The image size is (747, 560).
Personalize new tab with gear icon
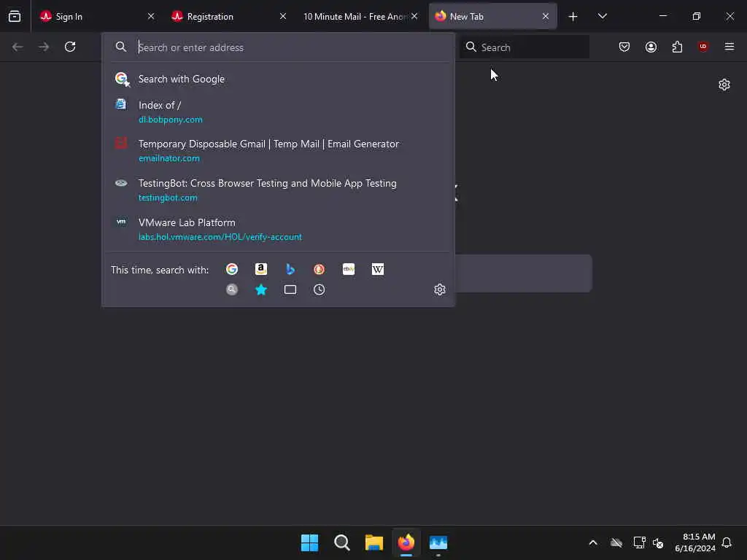coord(724,85)
